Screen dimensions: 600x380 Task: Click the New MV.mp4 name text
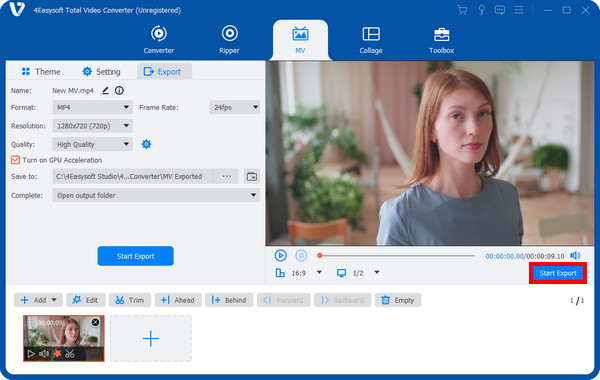coord(73,91)
